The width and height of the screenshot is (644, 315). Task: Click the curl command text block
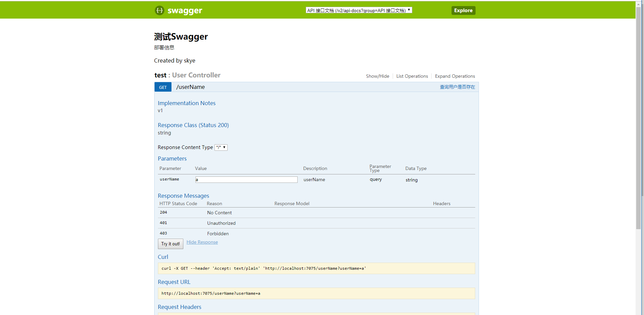click(316, 268)
